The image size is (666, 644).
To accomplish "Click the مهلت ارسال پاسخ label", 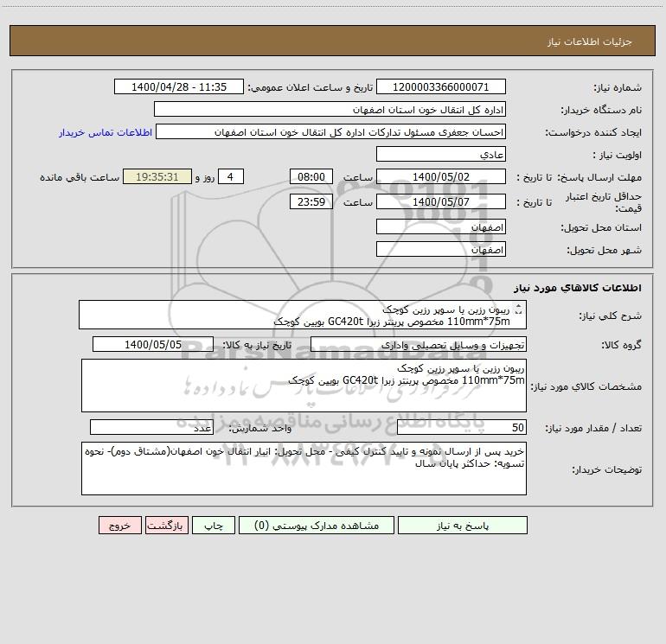I will point(599,177).
